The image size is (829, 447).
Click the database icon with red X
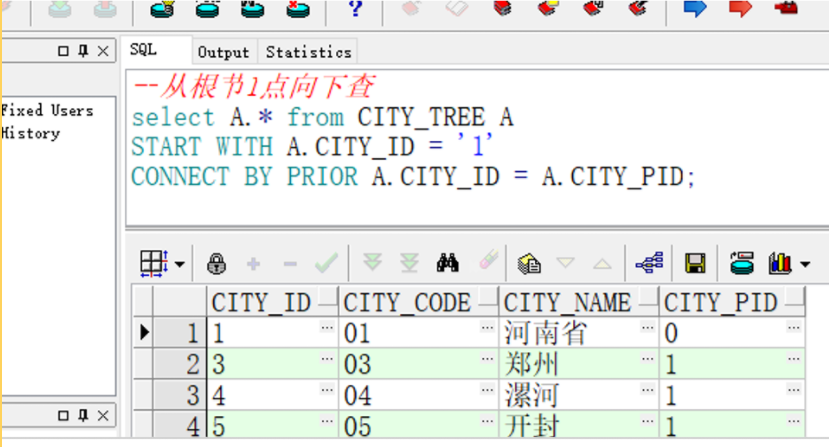pos(298,9)
